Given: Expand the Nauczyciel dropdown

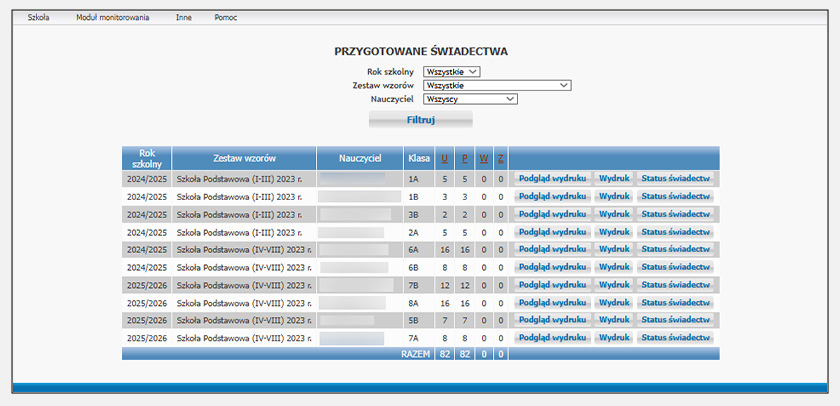Looking at the screenshot, I should pos(470,100).
